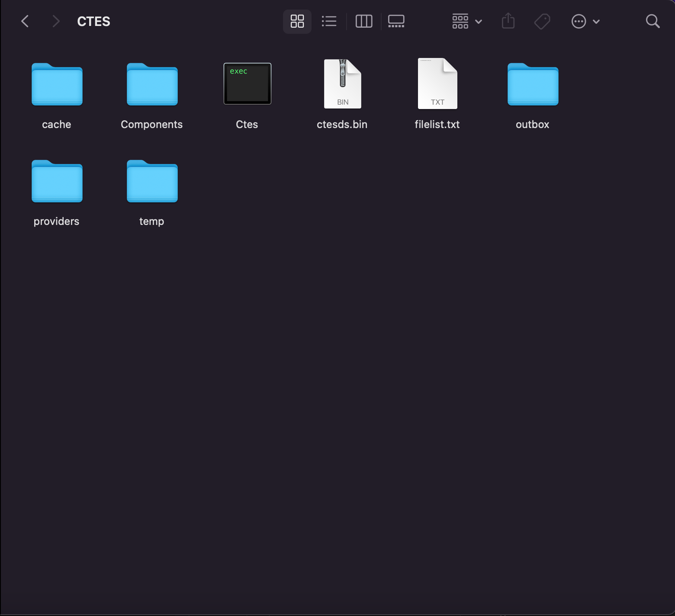Image resolution: width=675 pixels, height=616 pixels.
Task: Click the Edit Tags icon
Action: (542, 21)
